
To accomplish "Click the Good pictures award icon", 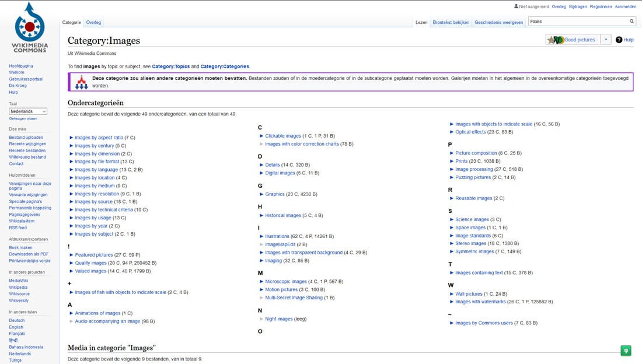I will click(554, 39).
